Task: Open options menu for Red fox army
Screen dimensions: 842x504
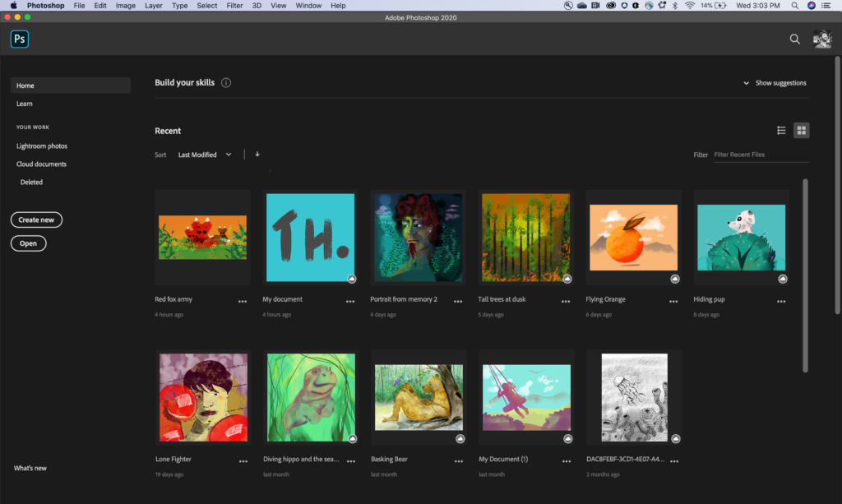Action: pos(243,301)
